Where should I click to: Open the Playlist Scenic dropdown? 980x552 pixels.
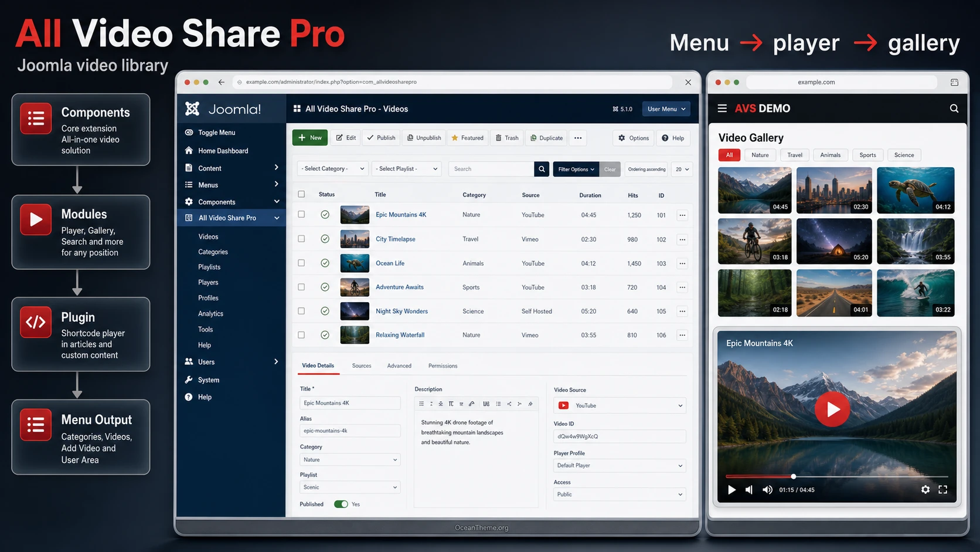tap(350, 487)
